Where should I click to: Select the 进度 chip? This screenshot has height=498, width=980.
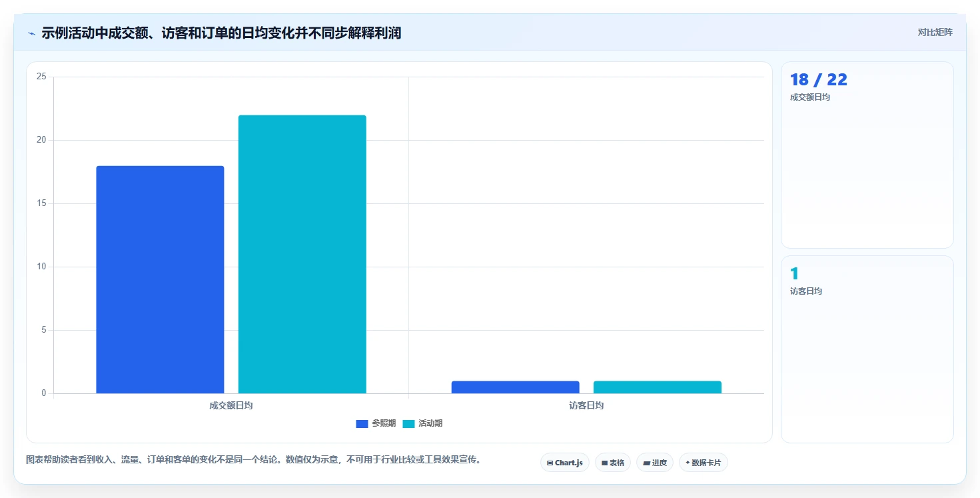click(655, 463)
